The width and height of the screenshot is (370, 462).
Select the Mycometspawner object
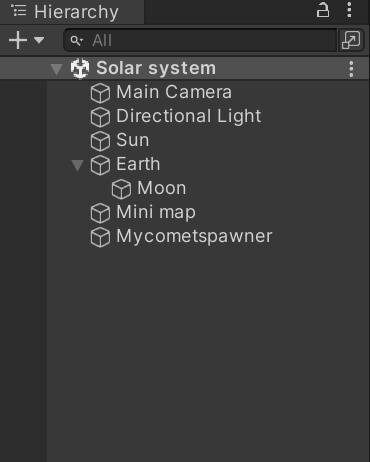(194, 236)
